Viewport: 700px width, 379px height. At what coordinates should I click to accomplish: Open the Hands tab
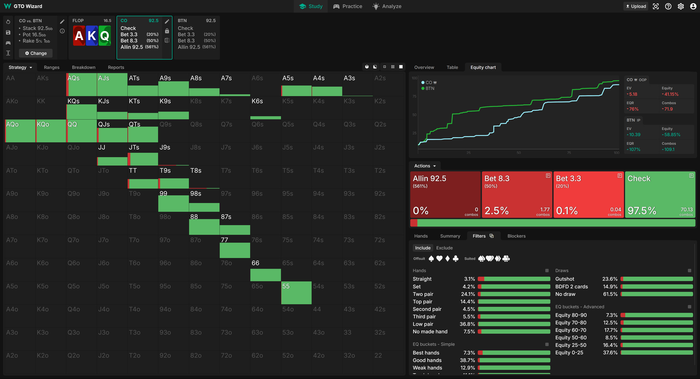(x=421, y=236)
